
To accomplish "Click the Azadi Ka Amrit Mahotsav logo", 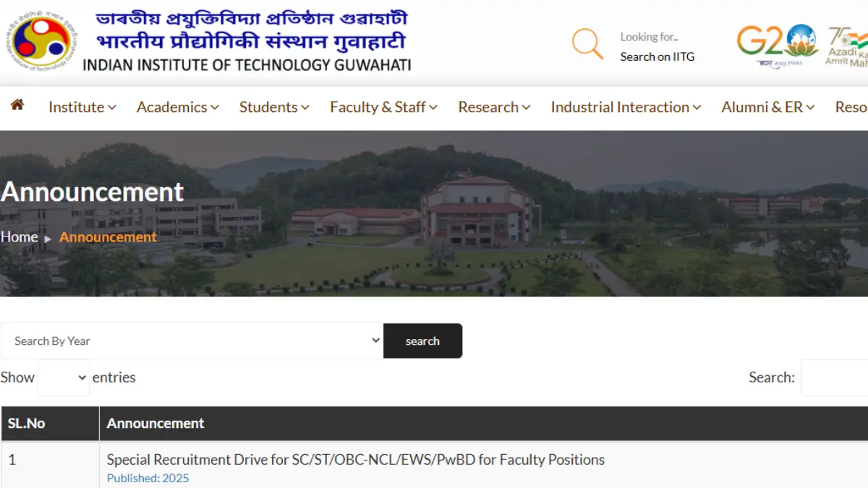I will 847,47.
